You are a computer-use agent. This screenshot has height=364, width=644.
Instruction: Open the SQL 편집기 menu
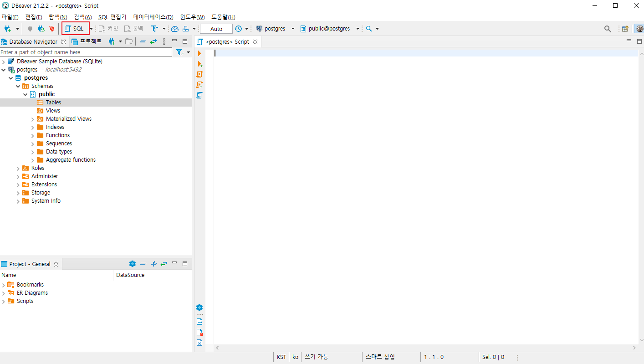pyautogui.click(x=112, y=17)
